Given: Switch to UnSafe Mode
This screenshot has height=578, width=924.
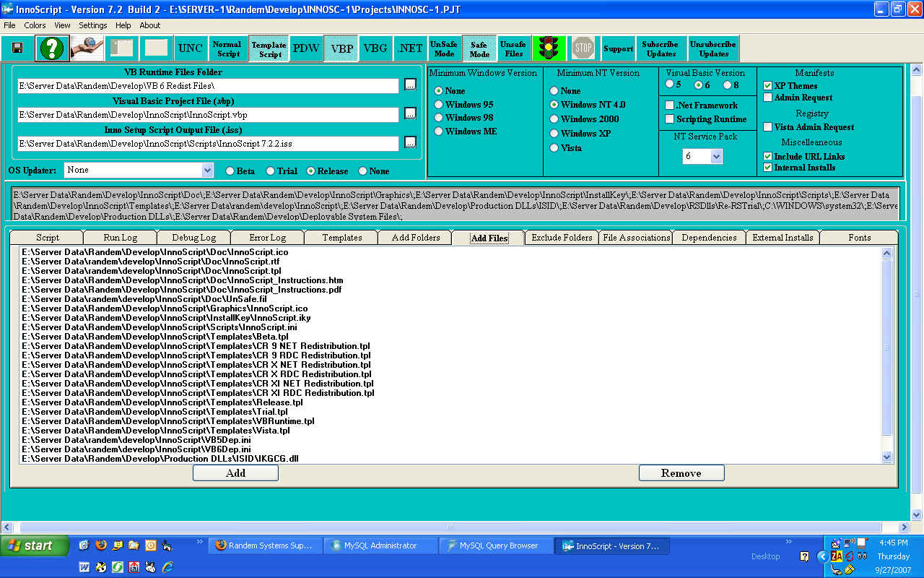Looking at the screenshot, I should point(444,48).
